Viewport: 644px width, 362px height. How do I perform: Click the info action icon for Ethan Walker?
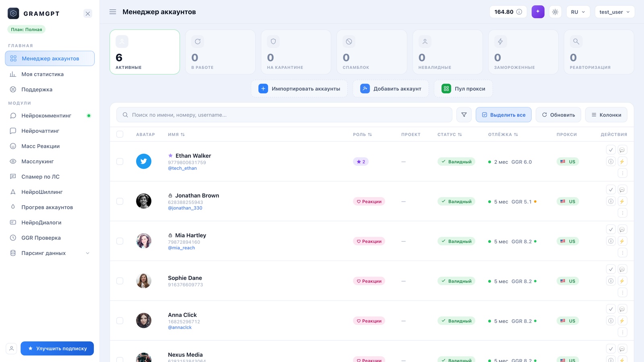click(x=611, y=162)
